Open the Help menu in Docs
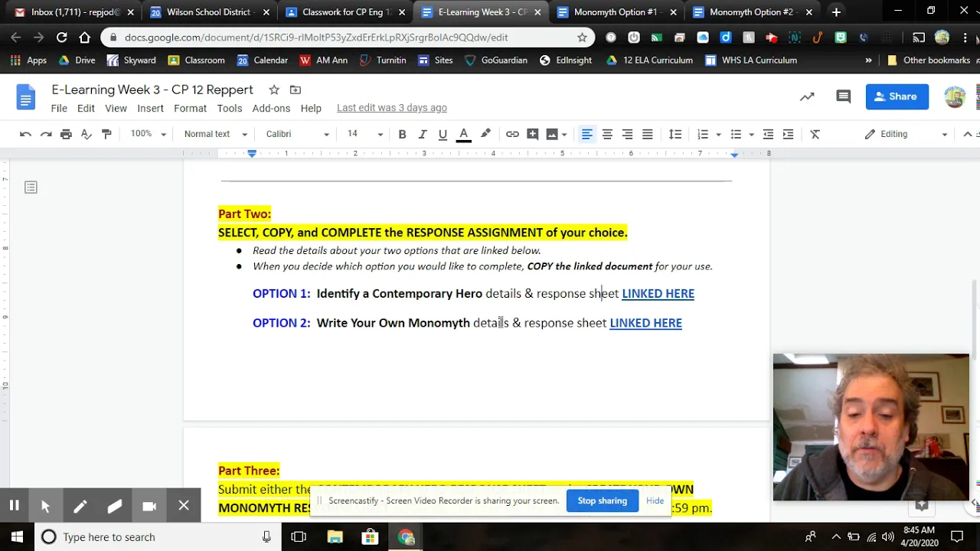980x551 pixels. pos(311,108)
